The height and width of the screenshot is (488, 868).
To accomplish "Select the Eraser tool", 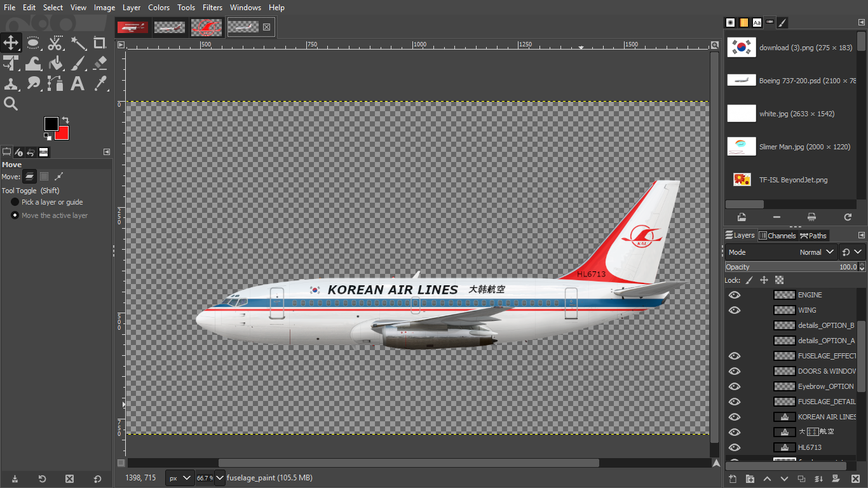I will [100, 63].
